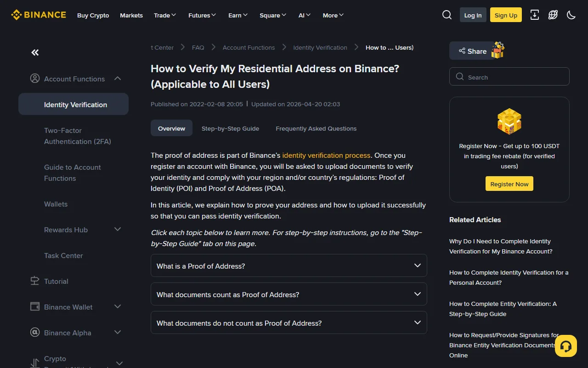This screenshot has height=368, width=588.
Task: Switch to Frequently Asked Questions tab
Action: (316, 128)
